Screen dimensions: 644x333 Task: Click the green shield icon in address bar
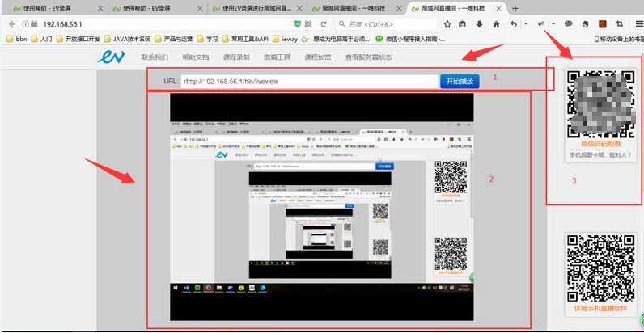pyautogui.click(x=298, y=24)
